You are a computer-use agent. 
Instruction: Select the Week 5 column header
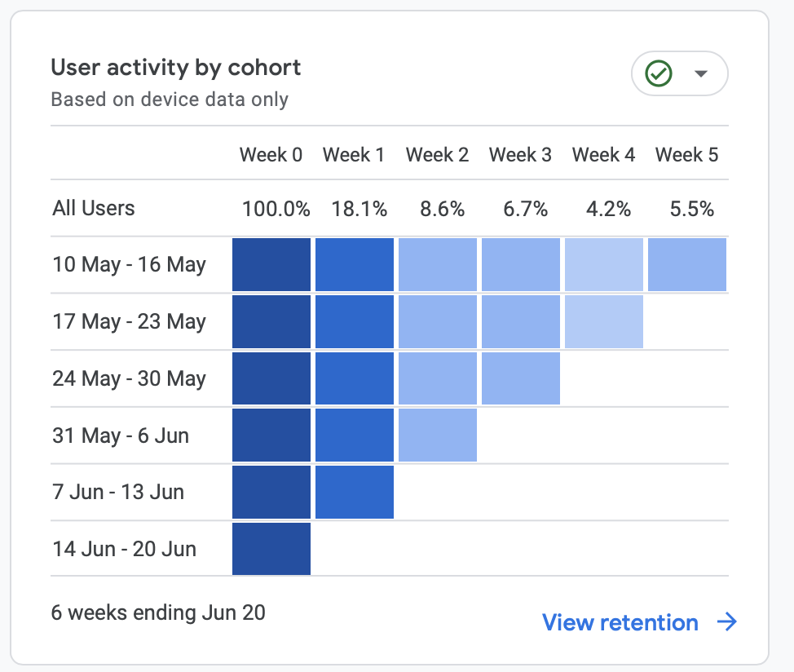coord(686,154)
